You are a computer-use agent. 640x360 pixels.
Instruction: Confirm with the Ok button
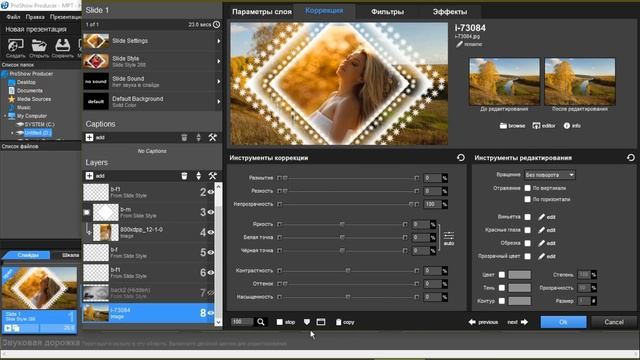[563, 322]
